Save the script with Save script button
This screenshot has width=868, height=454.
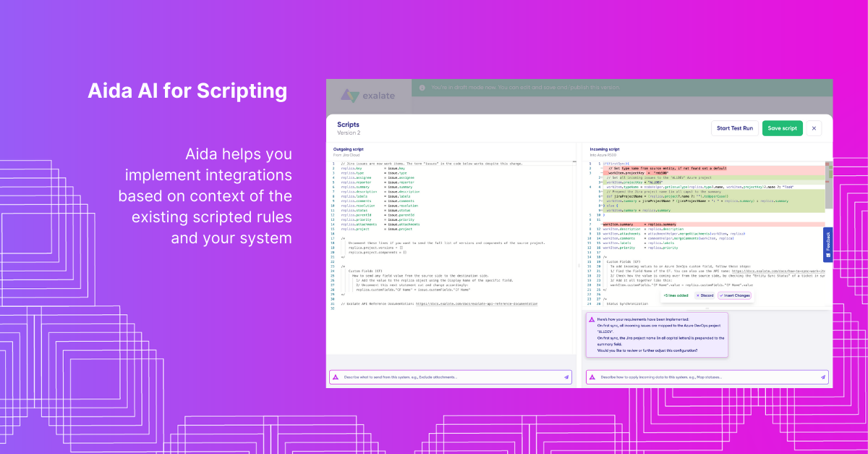782,128
